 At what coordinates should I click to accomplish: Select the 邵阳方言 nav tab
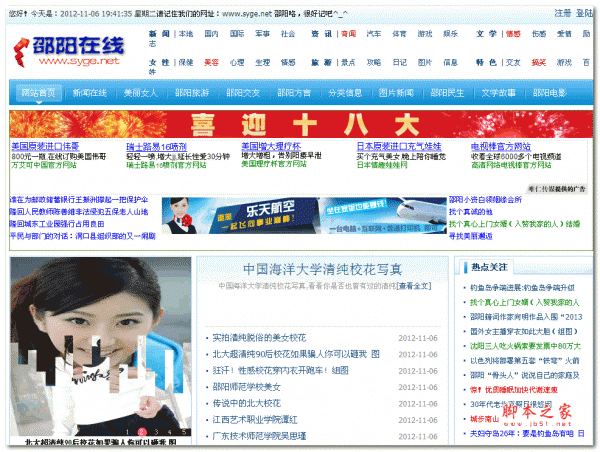pyautogui.click(x=294, y=93)
